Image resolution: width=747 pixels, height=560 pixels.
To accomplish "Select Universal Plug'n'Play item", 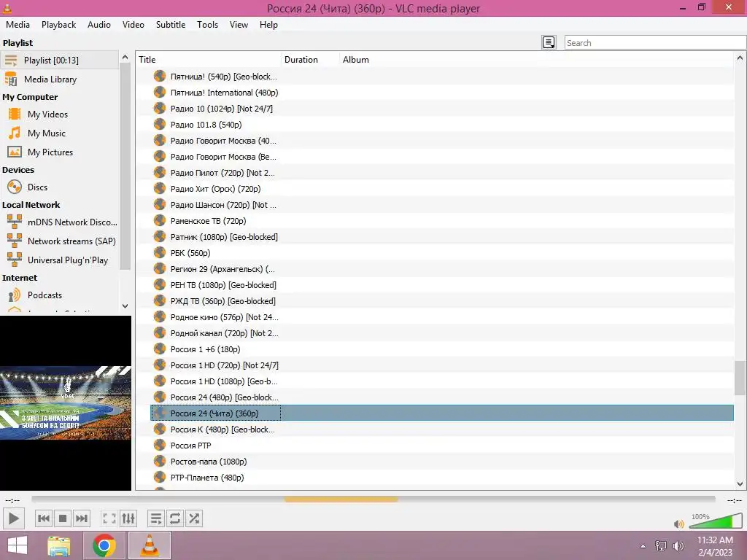I will pyautogui.click(x=59, y=260).
